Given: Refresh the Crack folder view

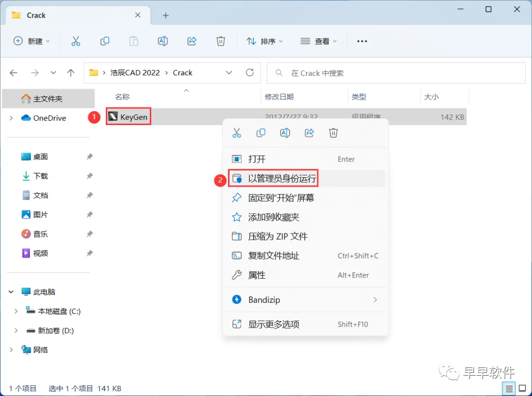Looking at the screenshot, I should pyautogui.click(x=250, y=72).
